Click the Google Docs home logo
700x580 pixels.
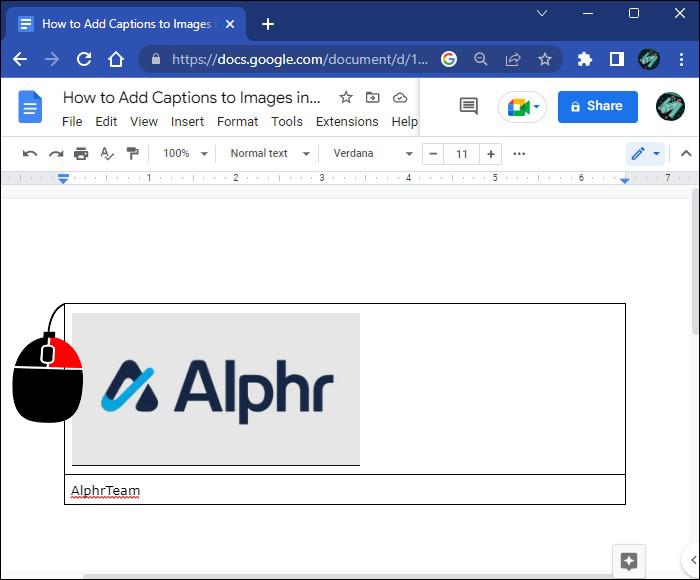coord(30,107)
